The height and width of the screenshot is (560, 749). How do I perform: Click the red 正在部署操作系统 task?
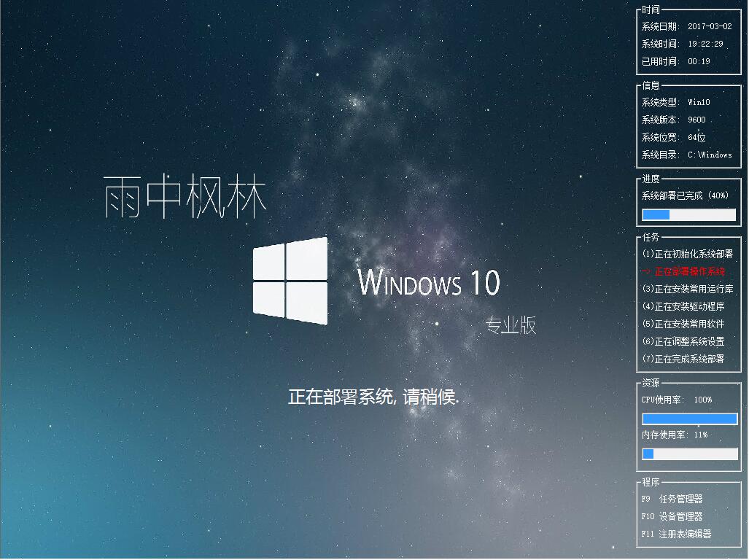click(684, 271)
